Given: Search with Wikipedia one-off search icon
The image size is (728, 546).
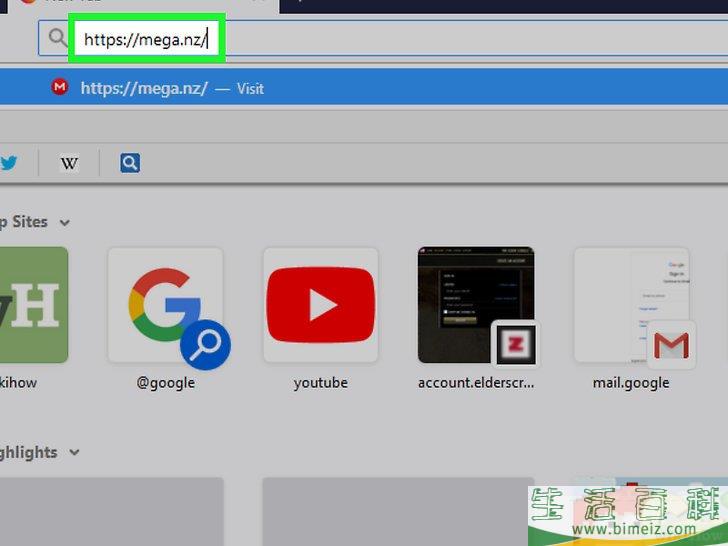Looking at the screenshot, I should tap(69, 163).
